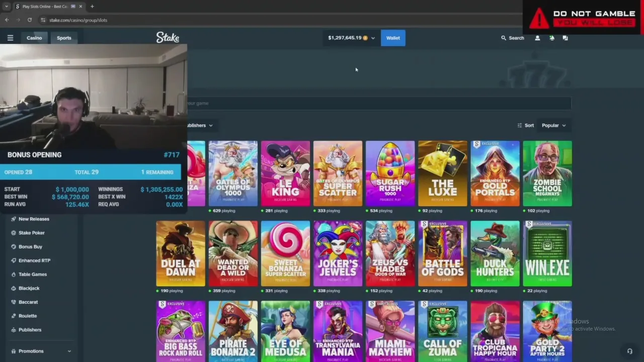Open Duck Hunters game
Viewport: 644px width, 362px height.
[495, 253]
